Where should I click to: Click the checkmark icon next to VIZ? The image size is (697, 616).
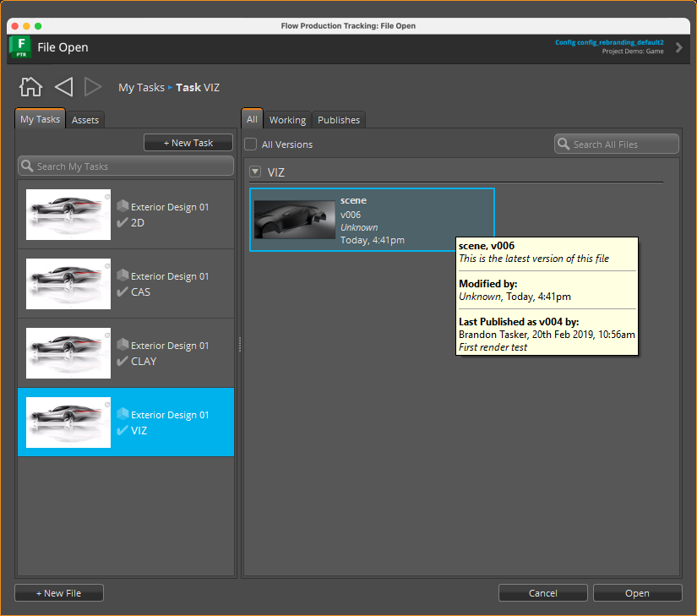tap(123, 430)
